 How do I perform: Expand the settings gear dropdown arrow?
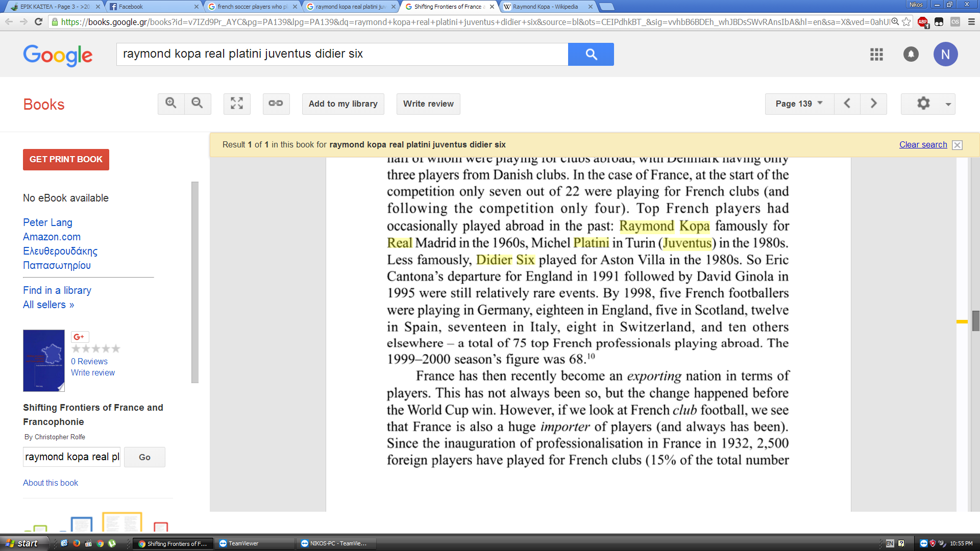pos(948,104)
